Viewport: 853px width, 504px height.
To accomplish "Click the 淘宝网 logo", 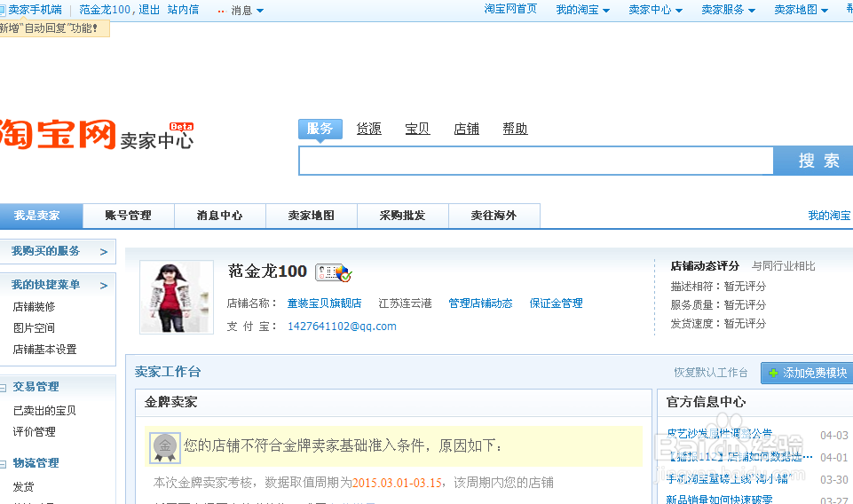I will click(x=57, y=134).
